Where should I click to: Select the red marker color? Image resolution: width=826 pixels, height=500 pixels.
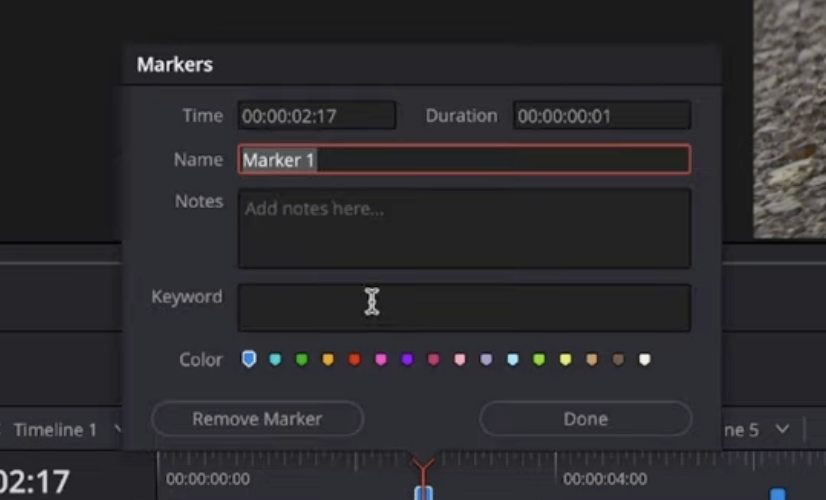[x=354, y=359]
